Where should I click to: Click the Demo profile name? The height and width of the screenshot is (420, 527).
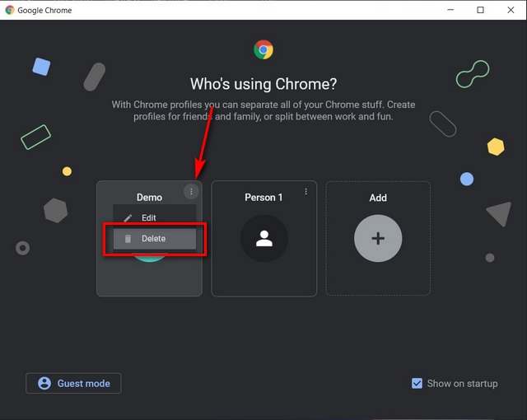pyautogui.click(x=149, y=197)
